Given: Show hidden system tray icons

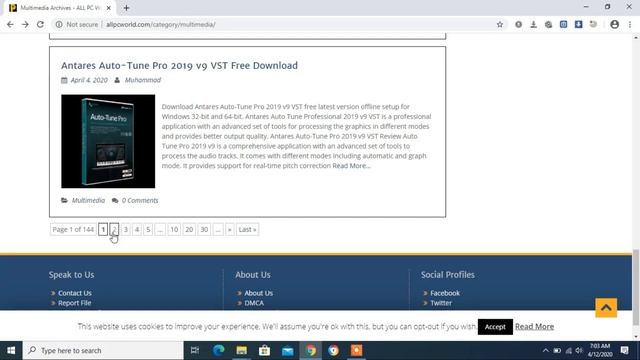Looking at the screenshot, I should (545, 351).
